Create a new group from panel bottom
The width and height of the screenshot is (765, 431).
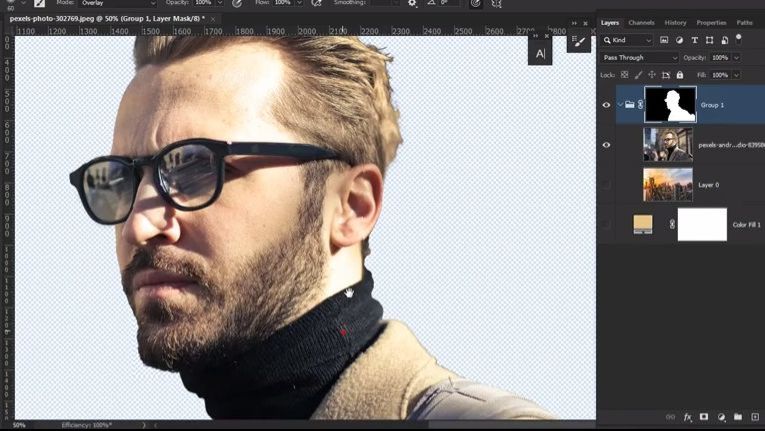tap(738, 417)
